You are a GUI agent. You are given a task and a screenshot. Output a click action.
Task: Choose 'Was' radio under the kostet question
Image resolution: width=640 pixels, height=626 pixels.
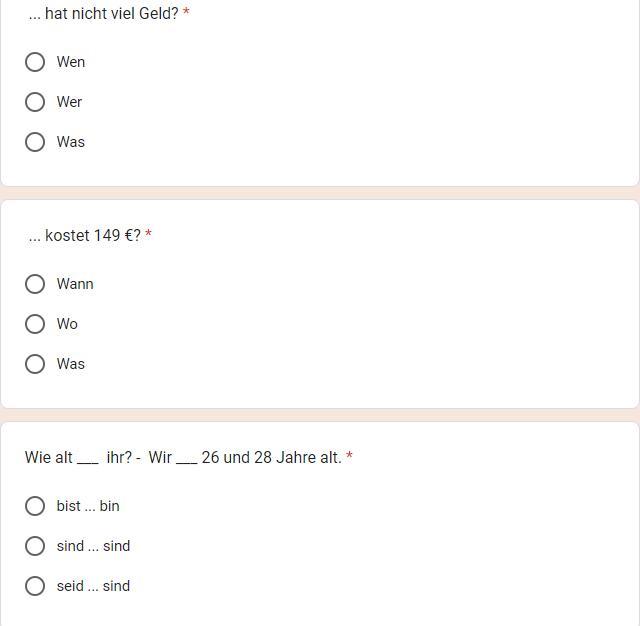[35, 364]
